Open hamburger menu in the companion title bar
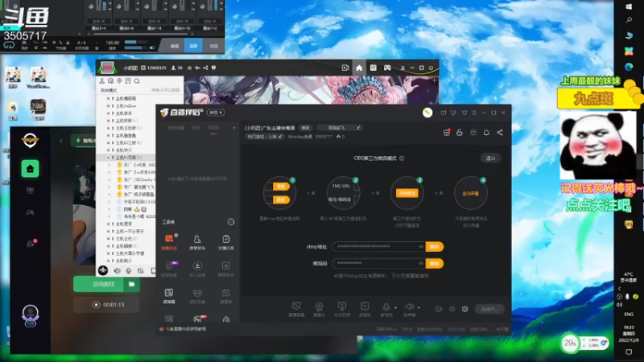 [x=474, y=113]
